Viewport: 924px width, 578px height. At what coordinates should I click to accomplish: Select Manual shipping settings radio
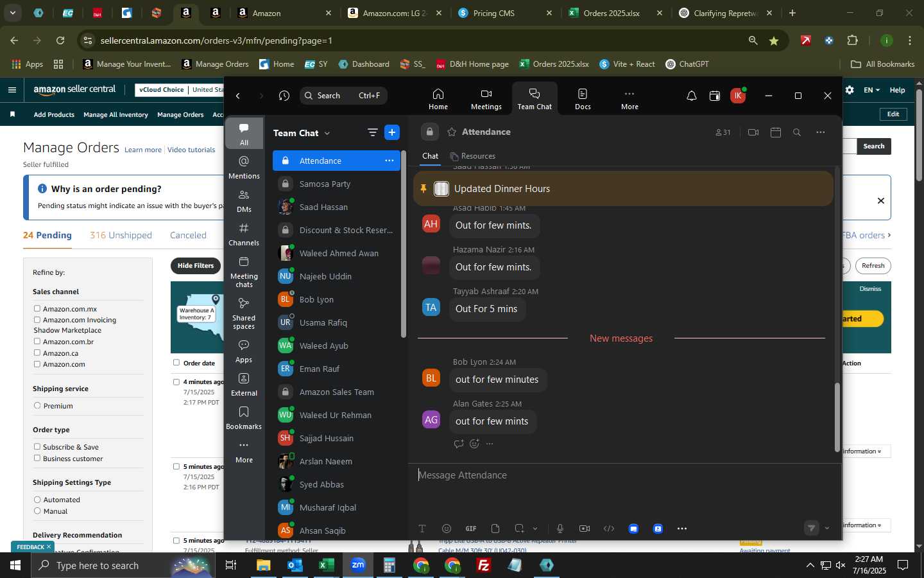coord(37,511)
